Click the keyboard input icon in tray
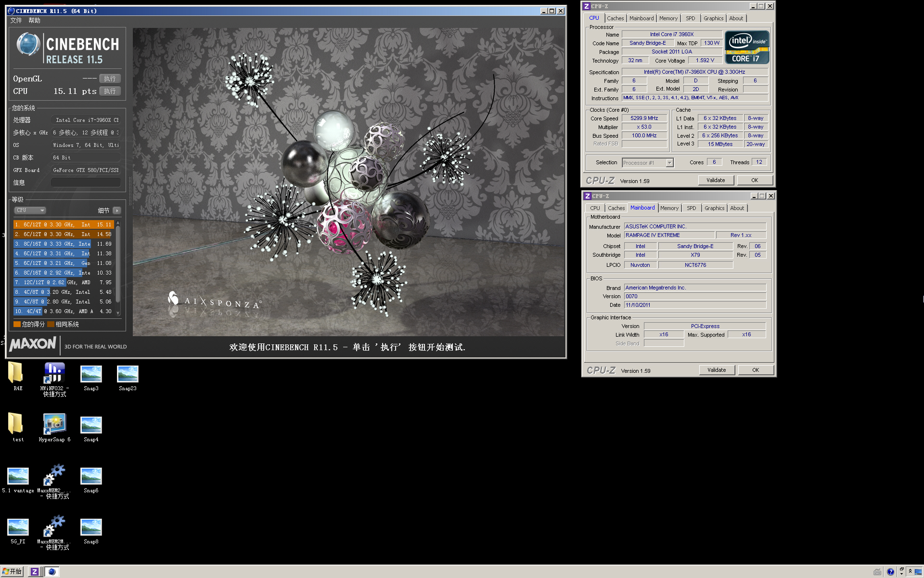 [877, 572]
